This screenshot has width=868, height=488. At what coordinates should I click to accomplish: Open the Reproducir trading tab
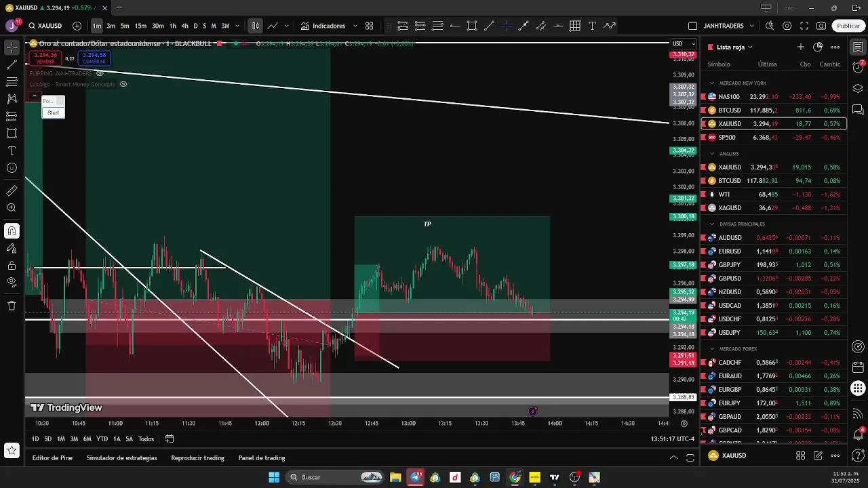pos(198,457)
